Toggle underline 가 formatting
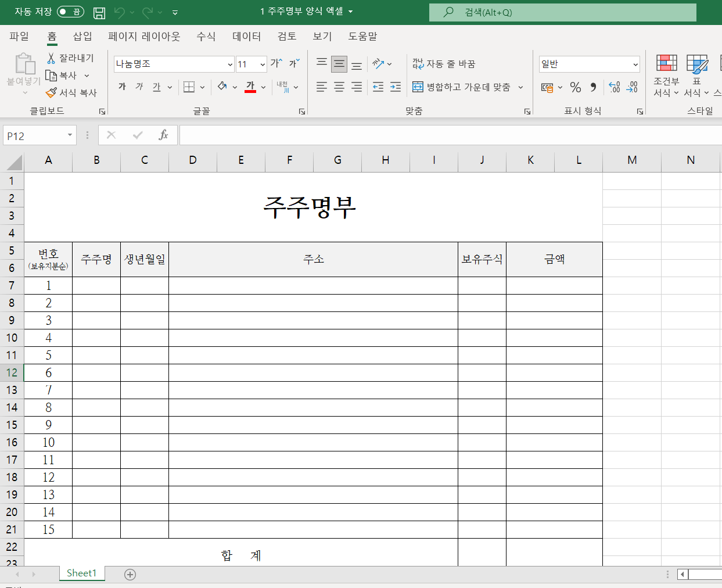 tap(156, 87)
